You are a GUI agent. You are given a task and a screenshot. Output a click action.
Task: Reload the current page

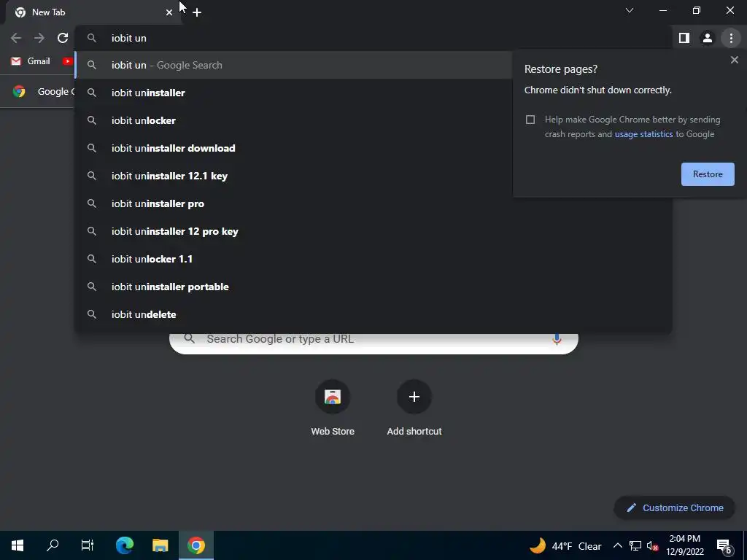pyautogui.click(x=63, y=38)
